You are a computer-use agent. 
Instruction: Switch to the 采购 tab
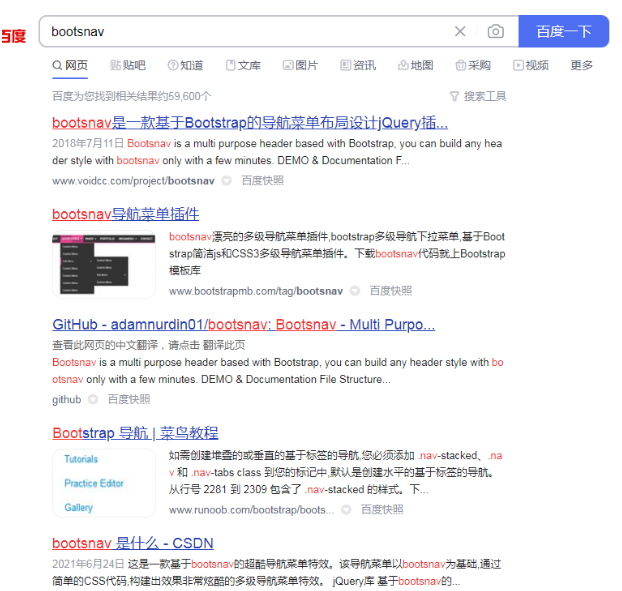pos(473,65)
